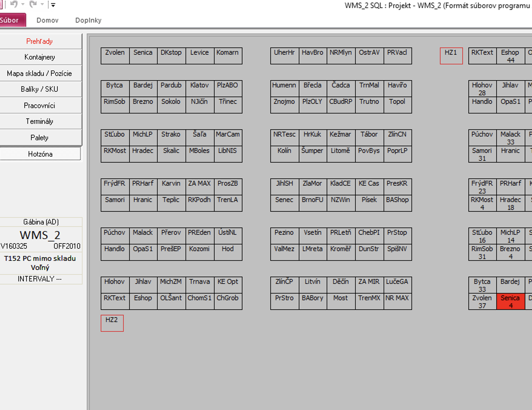Select the Balíky / SKU button

point(40,89)
